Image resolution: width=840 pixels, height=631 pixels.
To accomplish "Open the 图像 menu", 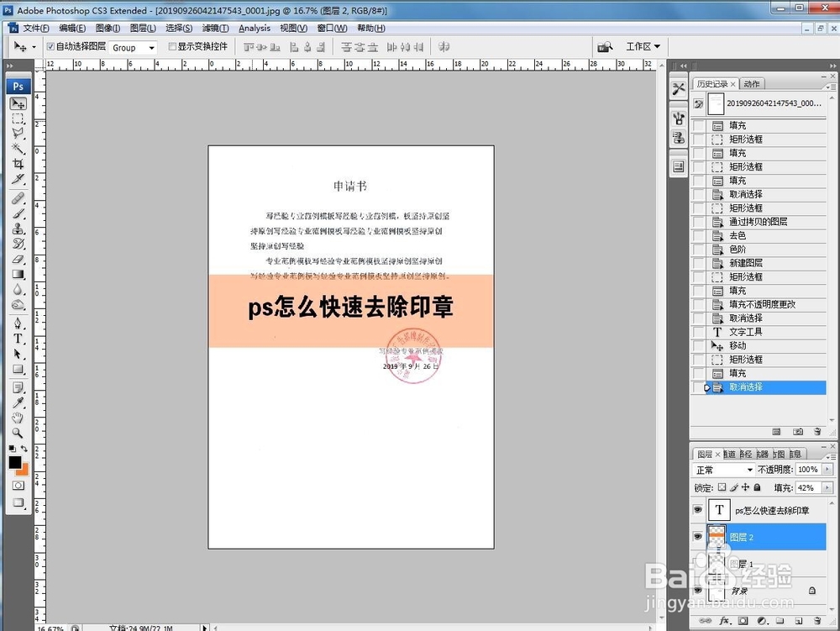I will tap(108, 28).
